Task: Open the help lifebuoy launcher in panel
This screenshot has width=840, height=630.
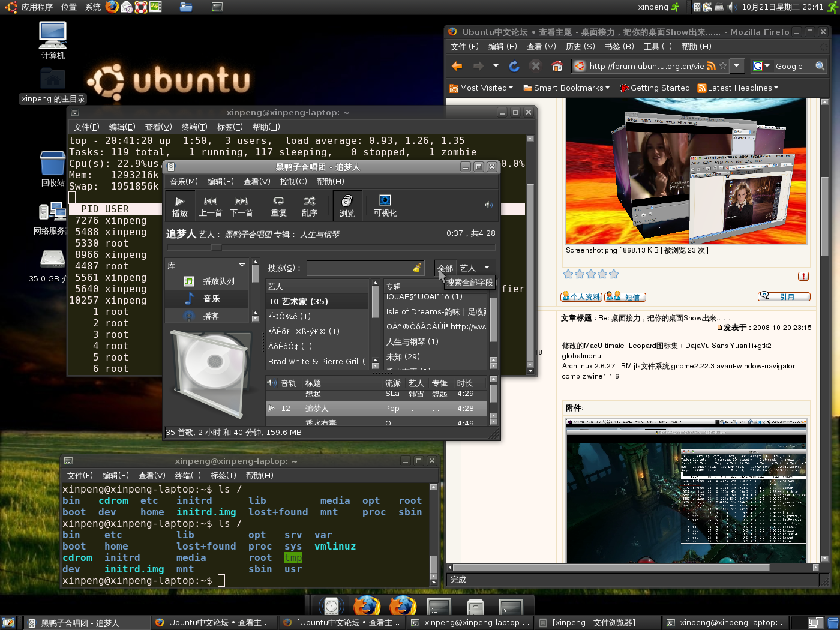Action: [x=141, y=7]
